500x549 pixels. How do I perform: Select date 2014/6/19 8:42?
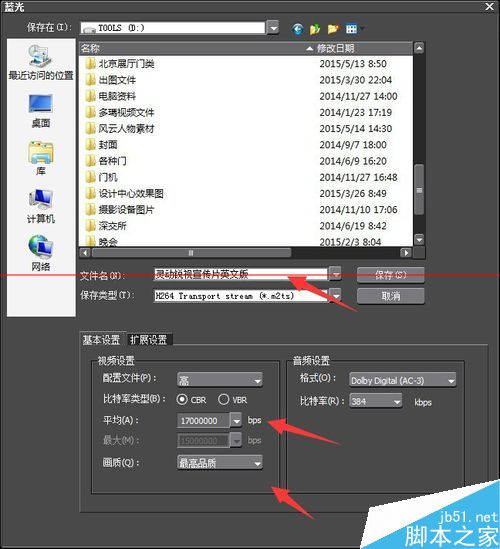pyautogui.click(x=353, y=225)
